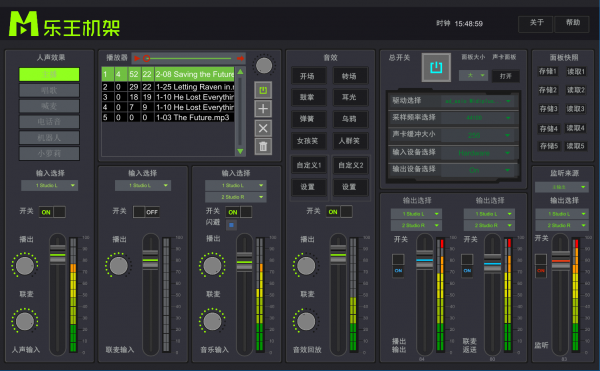Turn the 联麦 knob on 人声输入 channel

(x=25, y=321)
